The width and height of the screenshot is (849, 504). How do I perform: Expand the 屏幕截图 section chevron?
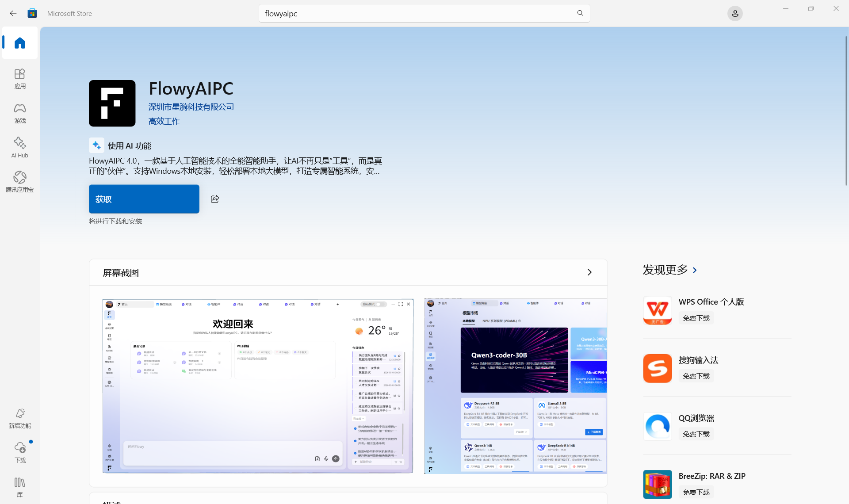[589, 272]
